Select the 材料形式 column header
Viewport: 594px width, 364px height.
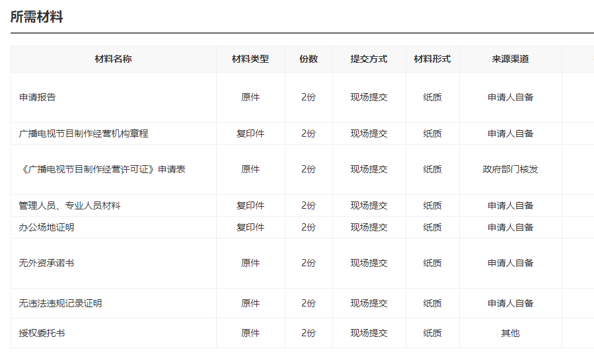(x=432, y=59)
